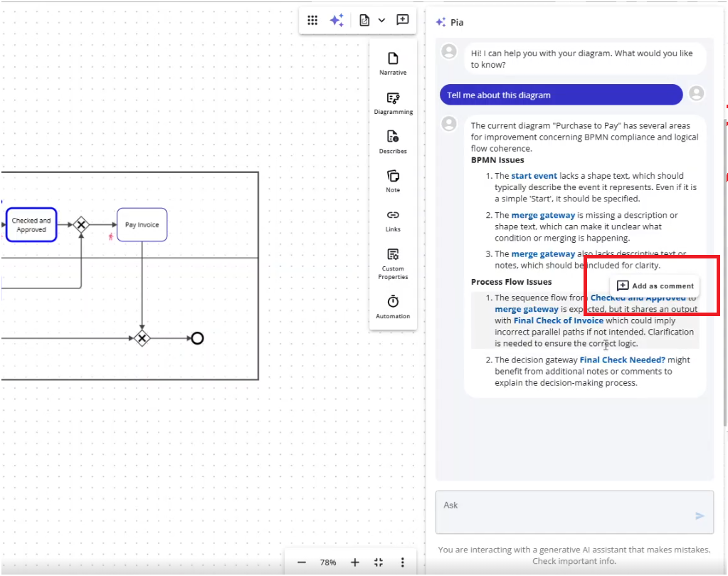This screenshot has height=576, width=728.
Task: Click the Add as comment button
Action: [655, 286]
